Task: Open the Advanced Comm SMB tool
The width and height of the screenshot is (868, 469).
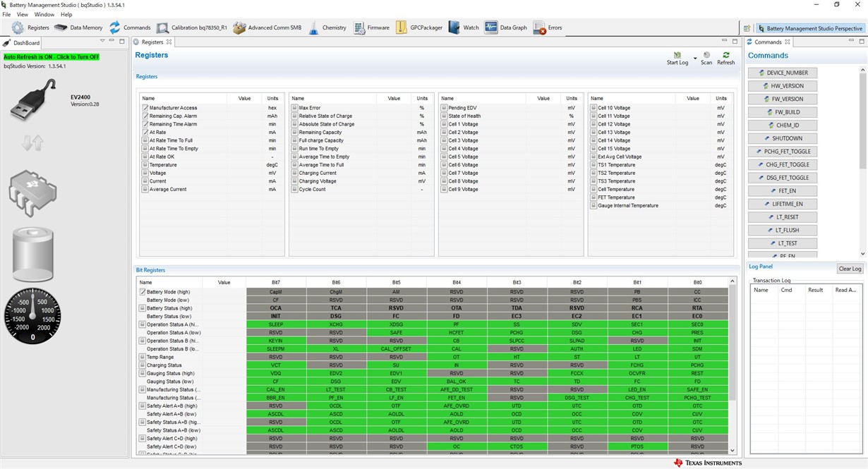Action: pyautogui.click(x=267, y=28)
